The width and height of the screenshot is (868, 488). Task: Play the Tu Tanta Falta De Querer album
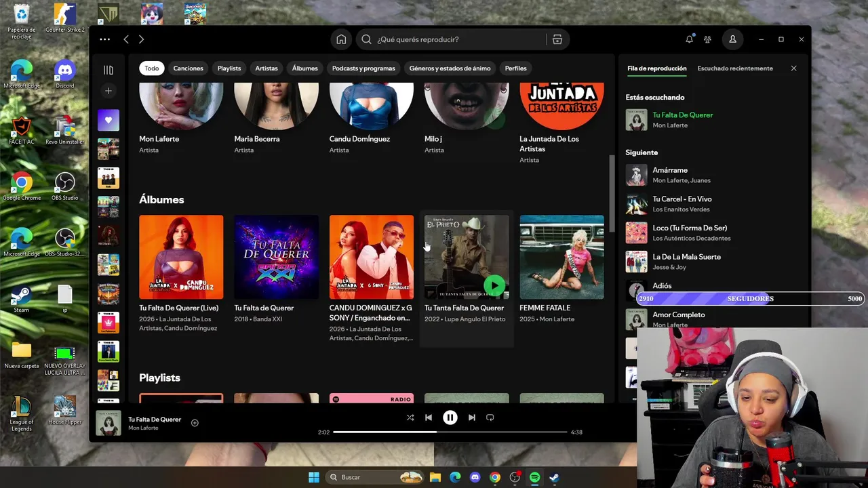coord(494,285)
